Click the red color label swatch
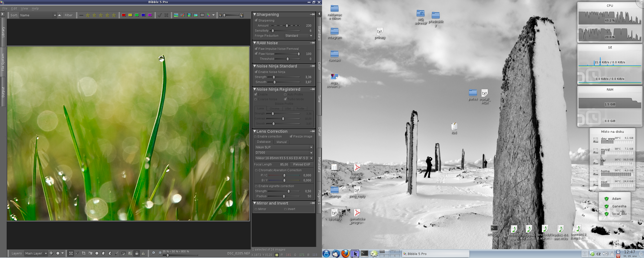This screenshot has height=258, width=644. [x=124, y=15]
